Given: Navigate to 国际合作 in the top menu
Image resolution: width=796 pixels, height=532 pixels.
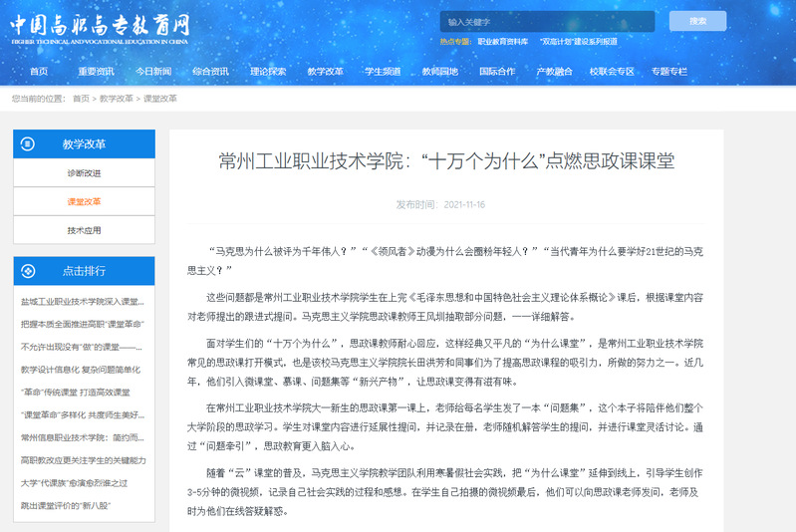Looking at the screenshot, I should pyautogui.click(x=497, y=72).
